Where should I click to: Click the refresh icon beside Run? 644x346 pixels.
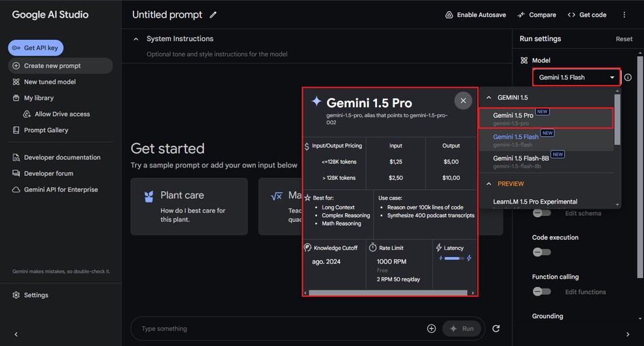pyautogui.click(x=495, y=328)
